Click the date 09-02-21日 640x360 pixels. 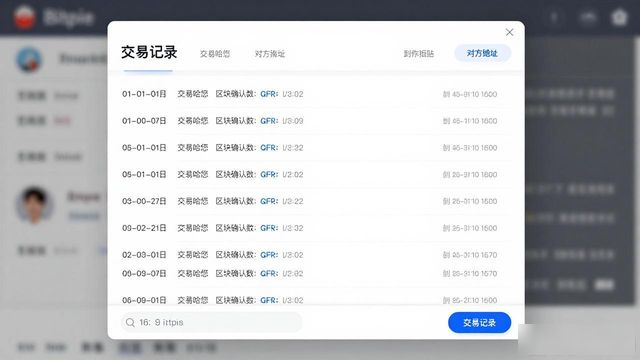(144, 228)
